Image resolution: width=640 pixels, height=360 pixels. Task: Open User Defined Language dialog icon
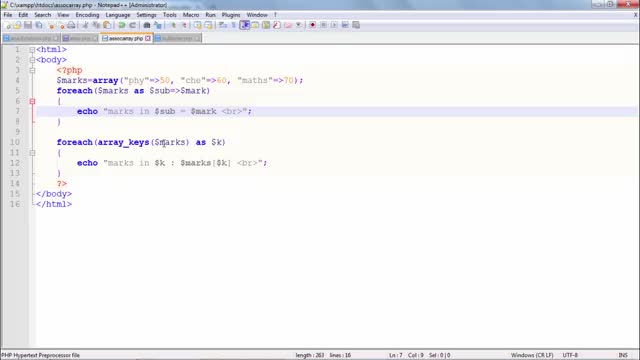(x=255, y=25)
